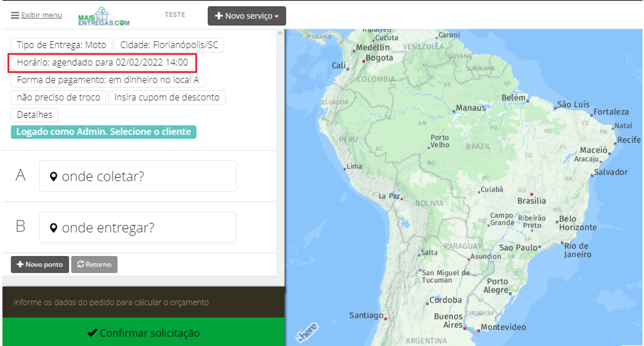Screen dimensions: 644x346
Task: Open "Insira cupom de desconto" coupon field
Action: click(x=167, y=97)
